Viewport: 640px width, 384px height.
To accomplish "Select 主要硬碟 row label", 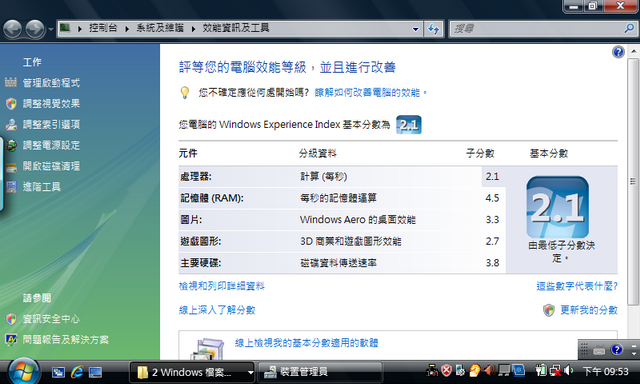I will click(x=200, y=263).
